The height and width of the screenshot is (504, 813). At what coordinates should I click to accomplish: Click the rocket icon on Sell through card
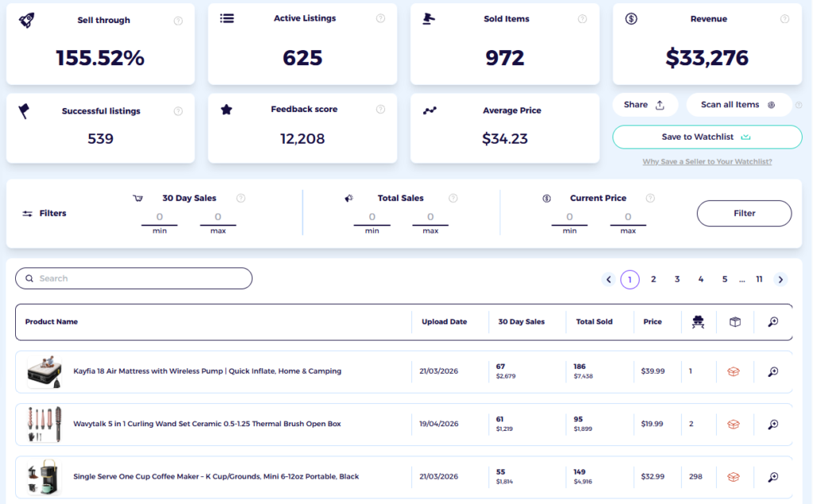coord(26,20)
